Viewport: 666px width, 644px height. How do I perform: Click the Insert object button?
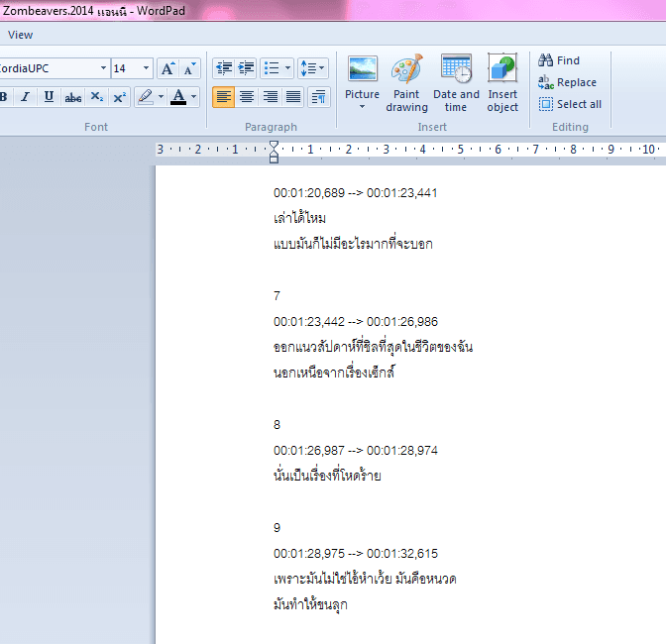[x=502, y=83]
